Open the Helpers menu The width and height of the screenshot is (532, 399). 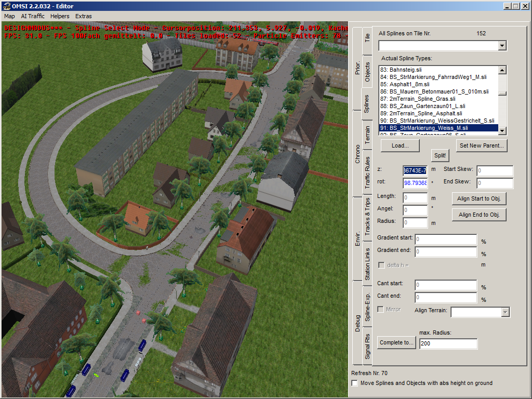click(60, 16)
